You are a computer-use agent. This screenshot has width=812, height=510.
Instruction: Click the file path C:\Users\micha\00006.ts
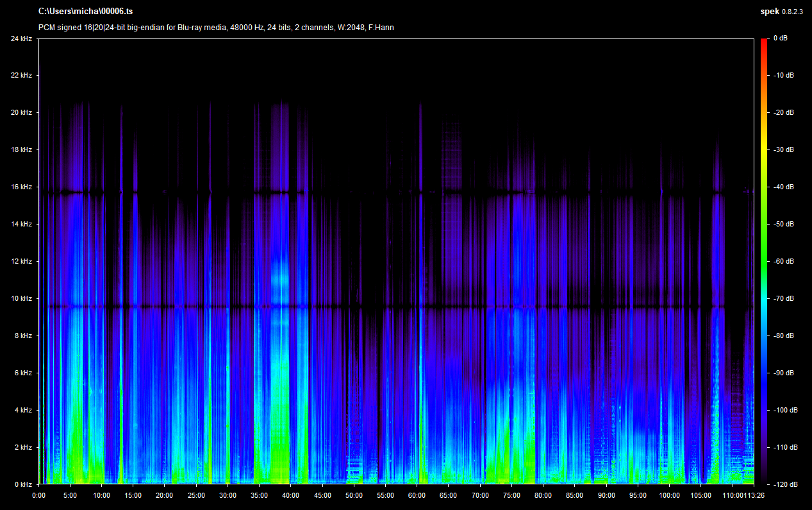click(x=86, y=12)
